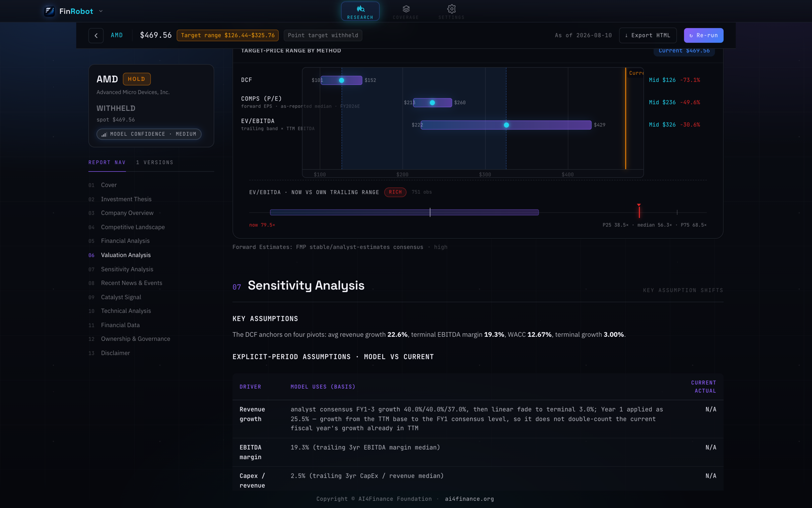812x508 pixels.
Task: Jump to Ownership & Governance section
Action: [136, 339]
